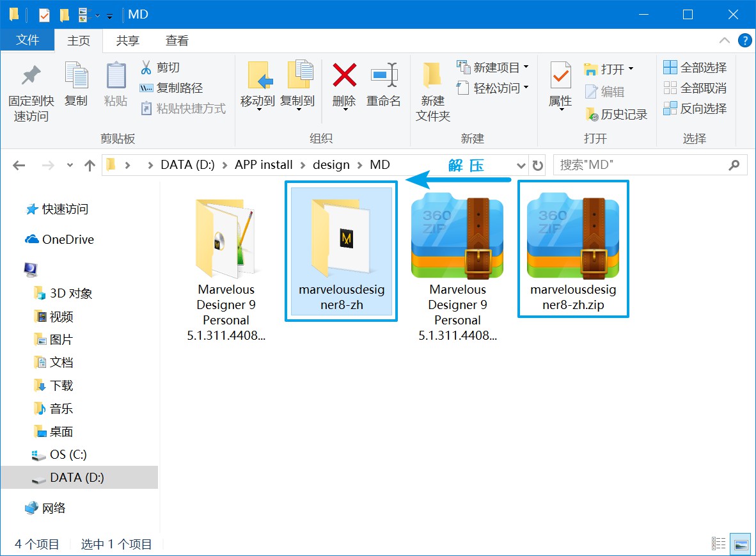Expand the Open (打开) dropdown arrow

coord(631,69)
